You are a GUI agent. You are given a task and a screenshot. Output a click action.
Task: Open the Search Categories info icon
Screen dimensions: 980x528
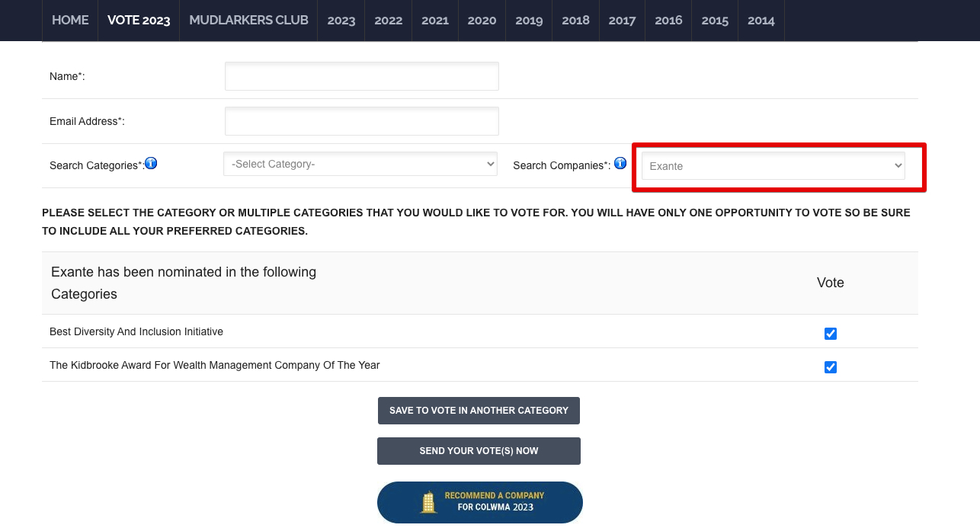151,163
